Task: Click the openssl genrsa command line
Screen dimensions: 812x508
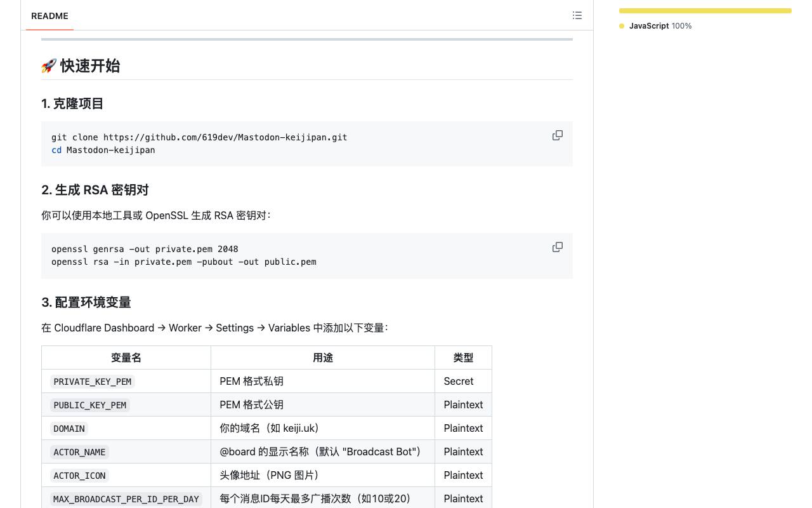Action: pos(145,249)
